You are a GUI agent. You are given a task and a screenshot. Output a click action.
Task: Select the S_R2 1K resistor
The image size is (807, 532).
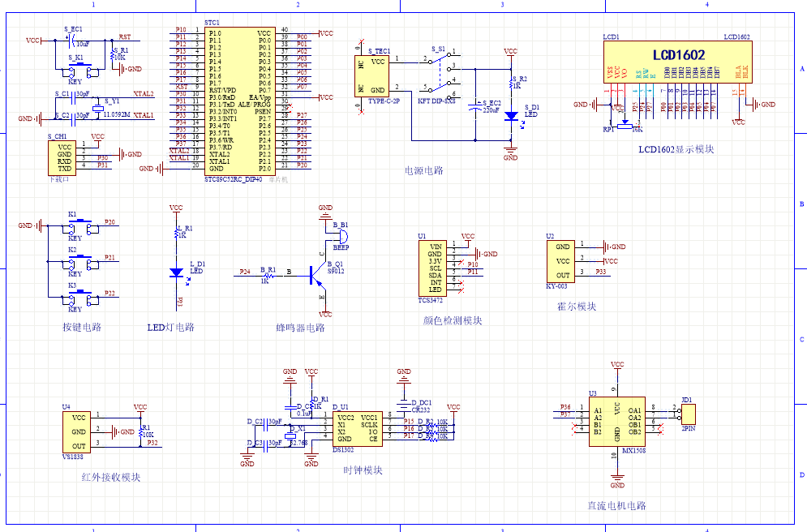tap(511, 83)
